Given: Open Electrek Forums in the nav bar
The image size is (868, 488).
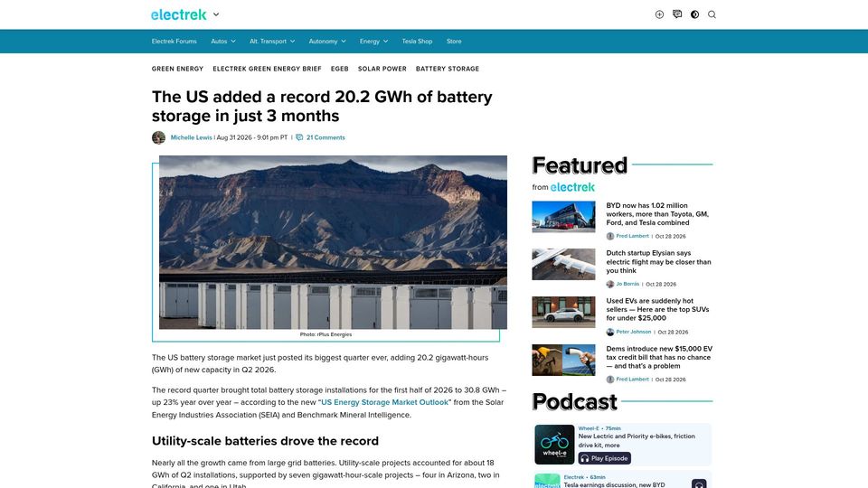Looking at the screenshot, I should tap(174, 42).
